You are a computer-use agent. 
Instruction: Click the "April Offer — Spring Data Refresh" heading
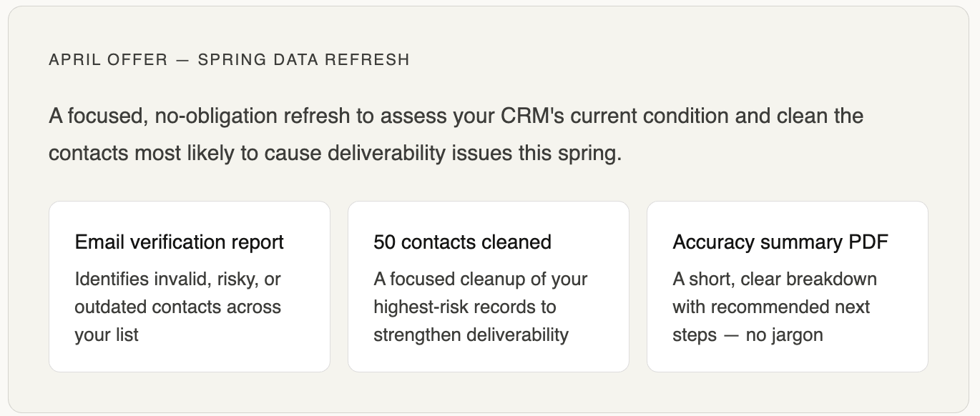pos(229,60)
